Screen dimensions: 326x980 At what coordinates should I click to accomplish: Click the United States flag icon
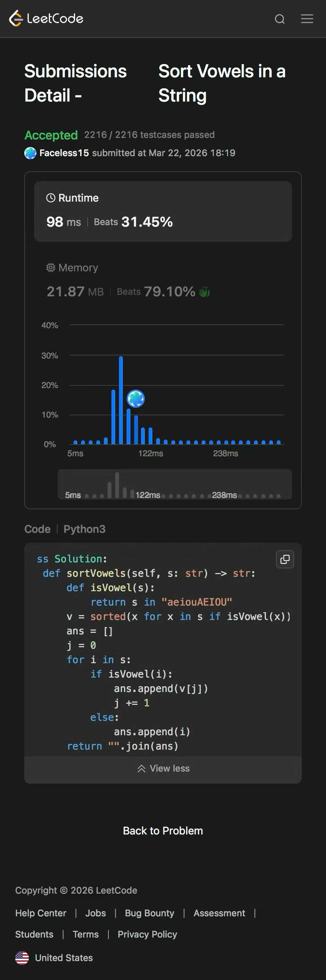(x=22, y=958)
